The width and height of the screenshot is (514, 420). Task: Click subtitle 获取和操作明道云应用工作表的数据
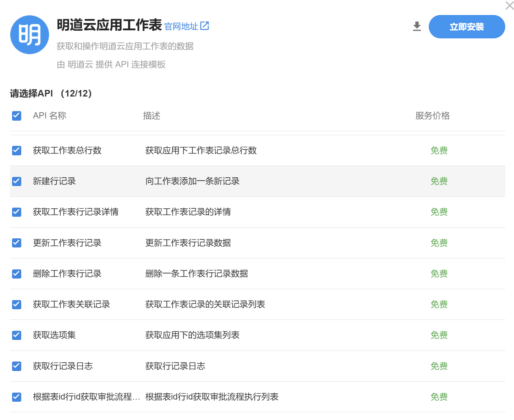tap(125, 46)
